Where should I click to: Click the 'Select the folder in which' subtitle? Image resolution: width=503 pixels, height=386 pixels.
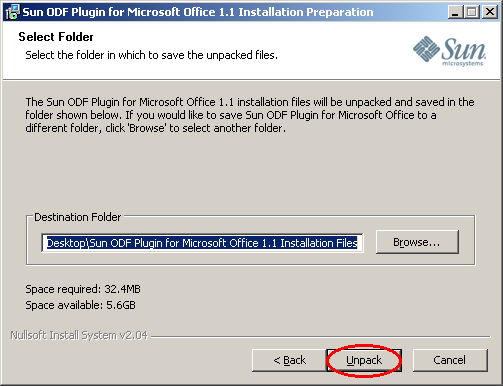[x=152, y=55]
